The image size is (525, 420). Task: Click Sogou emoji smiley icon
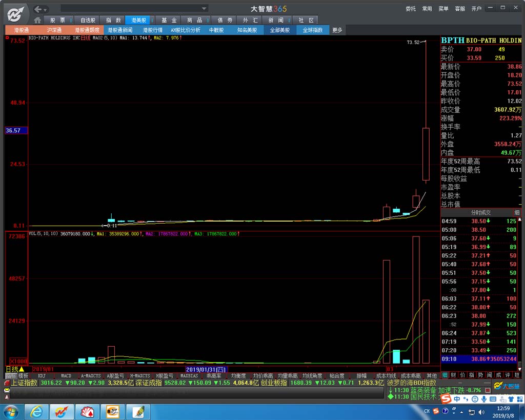[475, 399]
